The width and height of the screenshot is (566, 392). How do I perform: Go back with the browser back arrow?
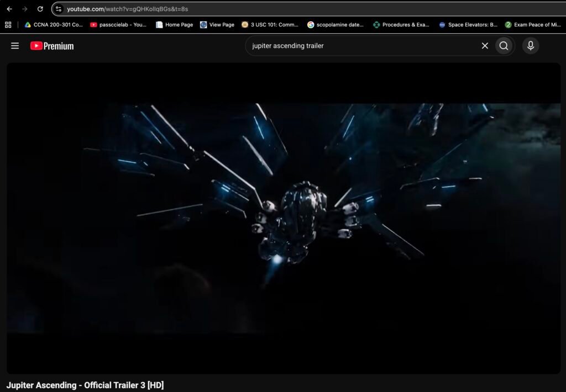[9, 9]
